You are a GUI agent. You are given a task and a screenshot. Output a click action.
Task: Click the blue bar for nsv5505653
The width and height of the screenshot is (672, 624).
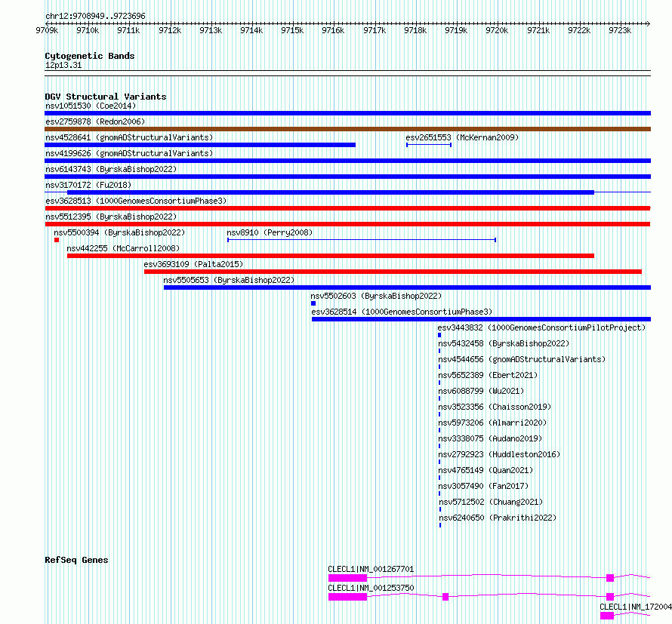point(407,287)
